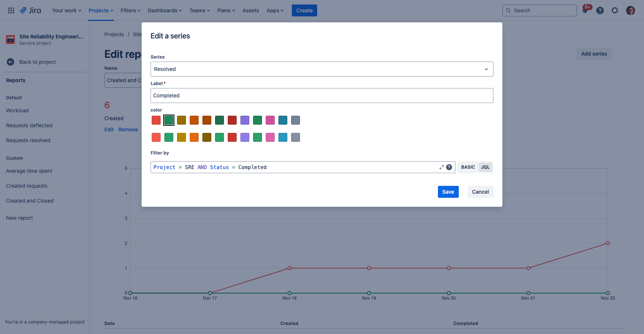Open the user profile avatar
644x334 pixels.
(x=631, y=10)
